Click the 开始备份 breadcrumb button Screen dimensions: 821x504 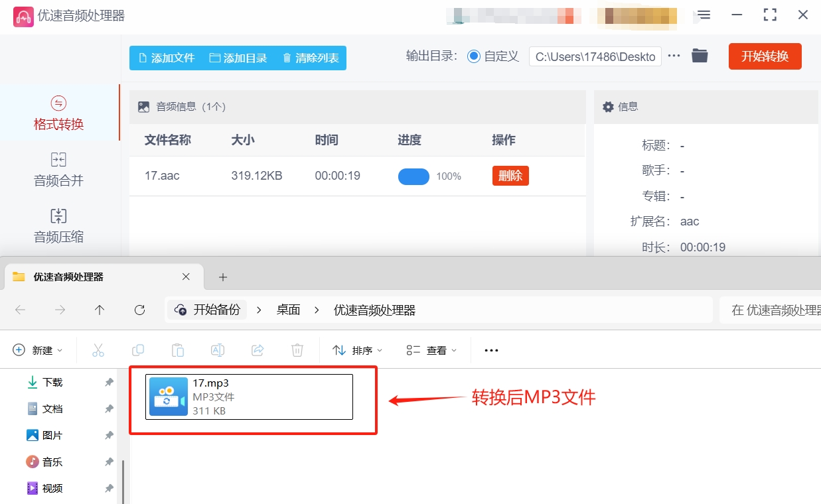208,310
